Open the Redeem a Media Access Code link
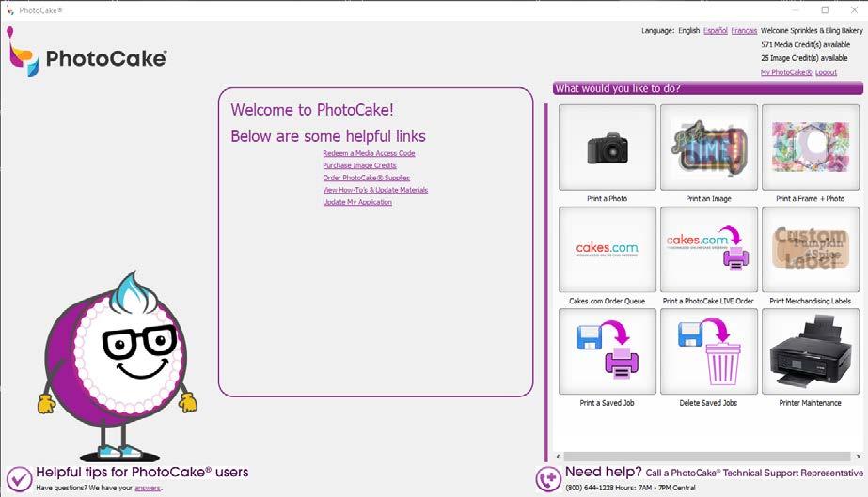Screen dimensions: 868x497 [369, 153]
